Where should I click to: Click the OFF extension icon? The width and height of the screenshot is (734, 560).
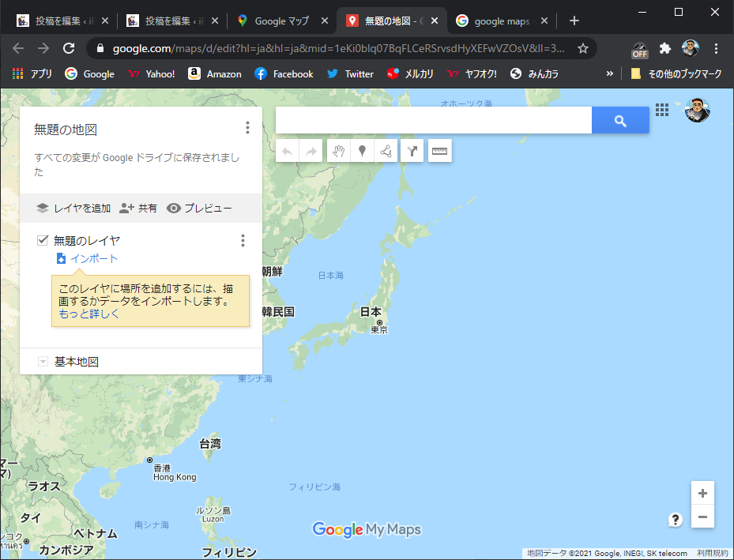click(639, 49)
